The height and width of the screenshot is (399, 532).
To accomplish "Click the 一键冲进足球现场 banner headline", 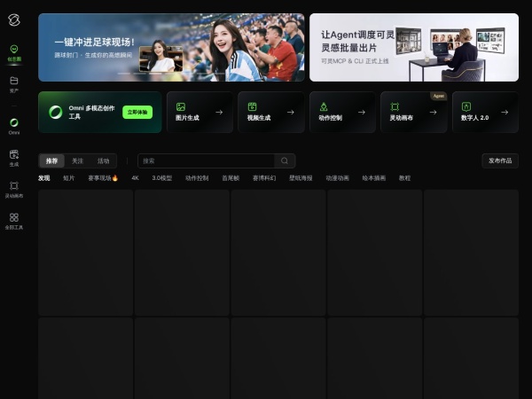I will (95, 43).
